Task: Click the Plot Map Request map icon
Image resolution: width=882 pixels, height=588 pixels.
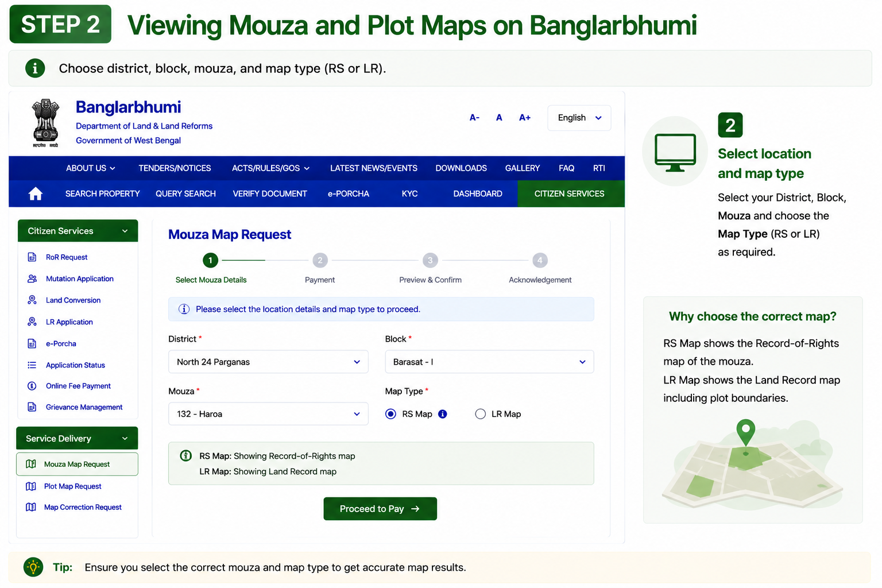Action: coord(31,486)
